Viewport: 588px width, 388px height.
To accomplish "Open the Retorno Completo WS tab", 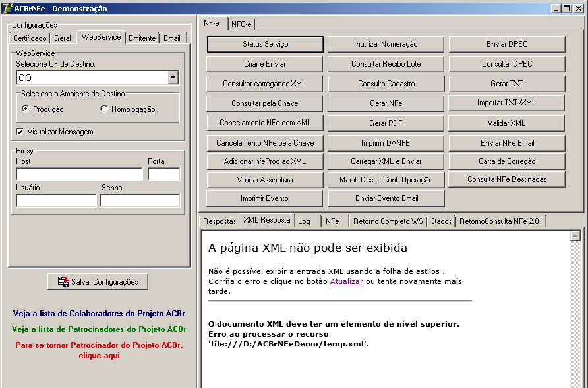I will pyautogui.click(x=388, y=221).
